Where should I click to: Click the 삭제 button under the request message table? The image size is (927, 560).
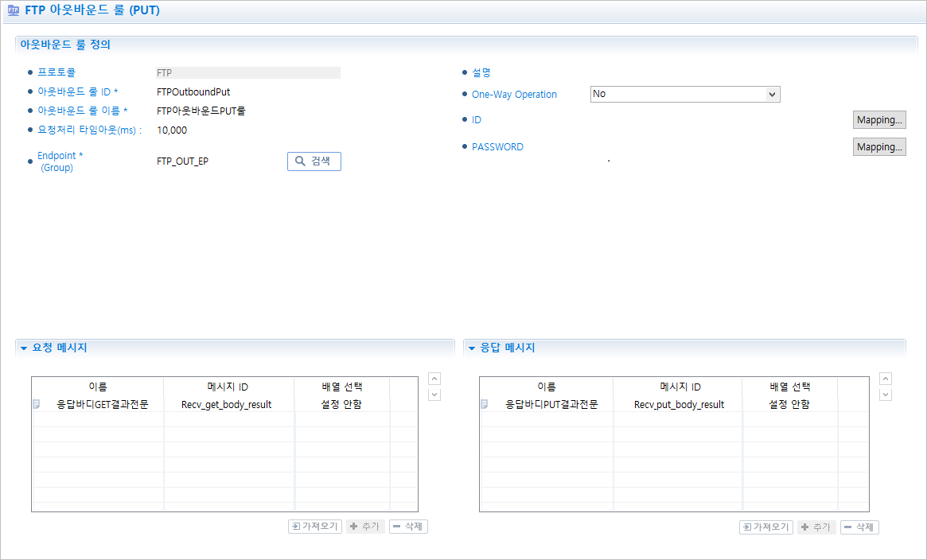coord(408,527)
